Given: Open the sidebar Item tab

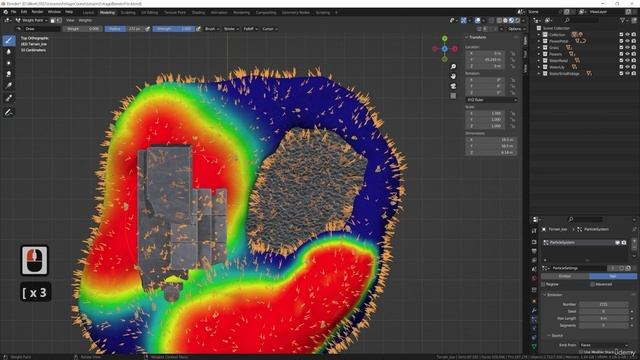Looking at the screenshot, I should [x=526, y=41].
